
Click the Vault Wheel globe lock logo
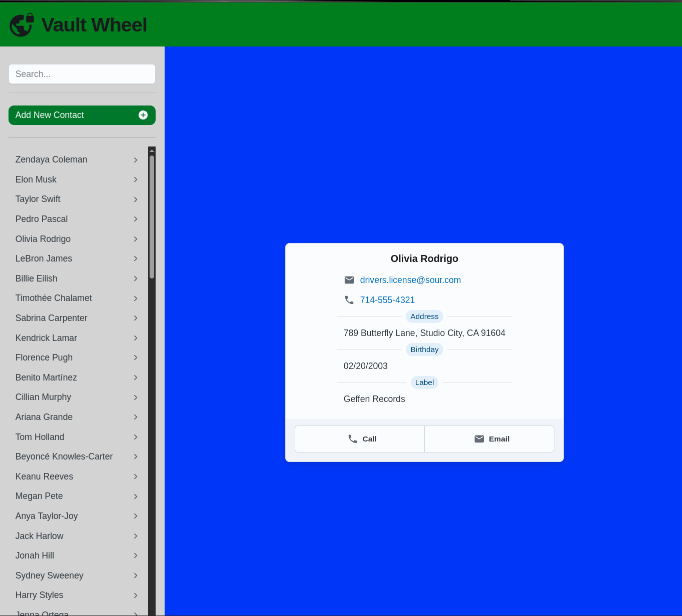[22, 25]
